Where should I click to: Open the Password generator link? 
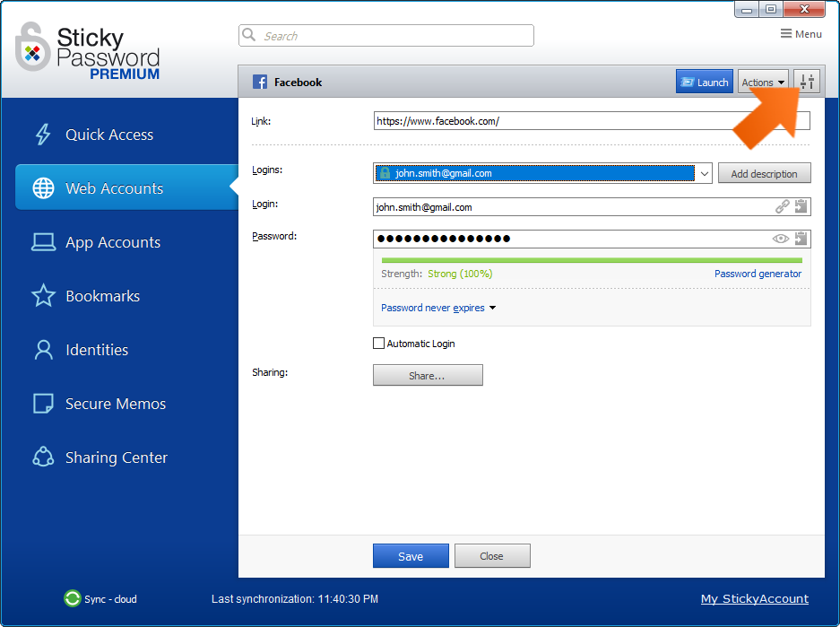click(x=758, y=274)
